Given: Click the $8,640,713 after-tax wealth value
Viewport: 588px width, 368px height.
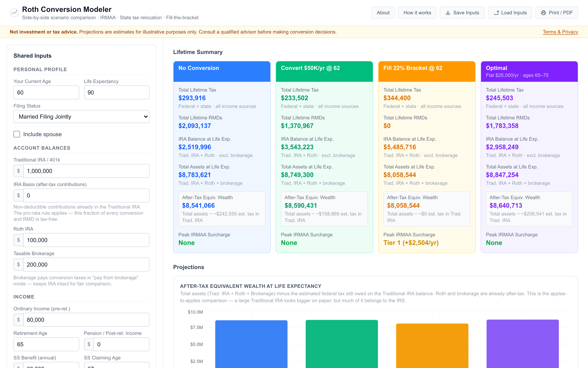Looking at the screenshot, I should point(506,206).
